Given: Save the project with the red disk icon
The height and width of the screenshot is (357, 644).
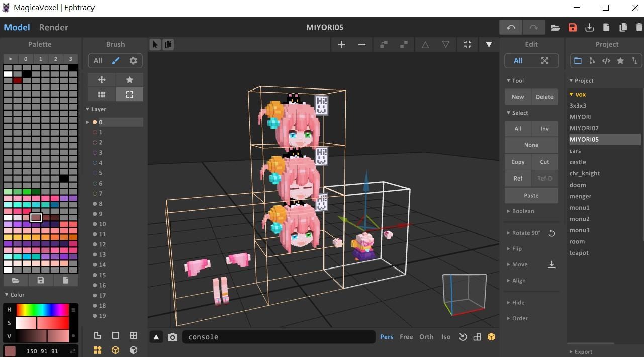Looking at the screenshot, I should click(572, 28).
